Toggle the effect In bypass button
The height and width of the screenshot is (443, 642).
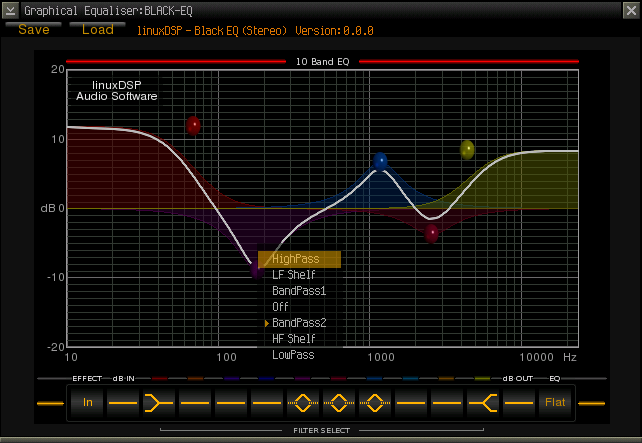pos(87,403)
